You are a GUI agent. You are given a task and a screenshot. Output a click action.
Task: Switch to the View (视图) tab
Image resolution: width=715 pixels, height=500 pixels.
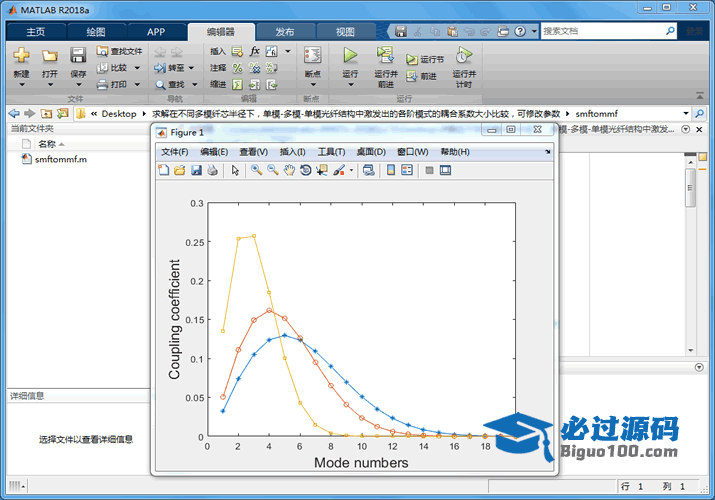pos(345,32)
